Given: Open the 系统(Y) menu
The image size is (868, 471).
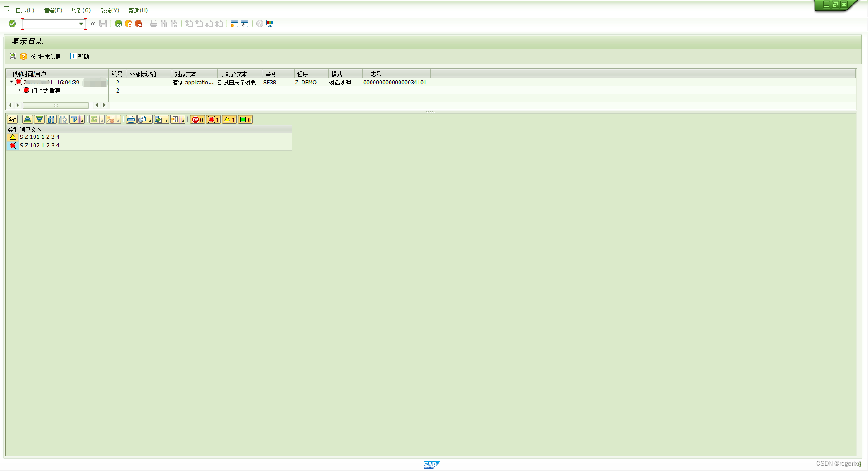Looking at the screenshot, I should [109, 10].
